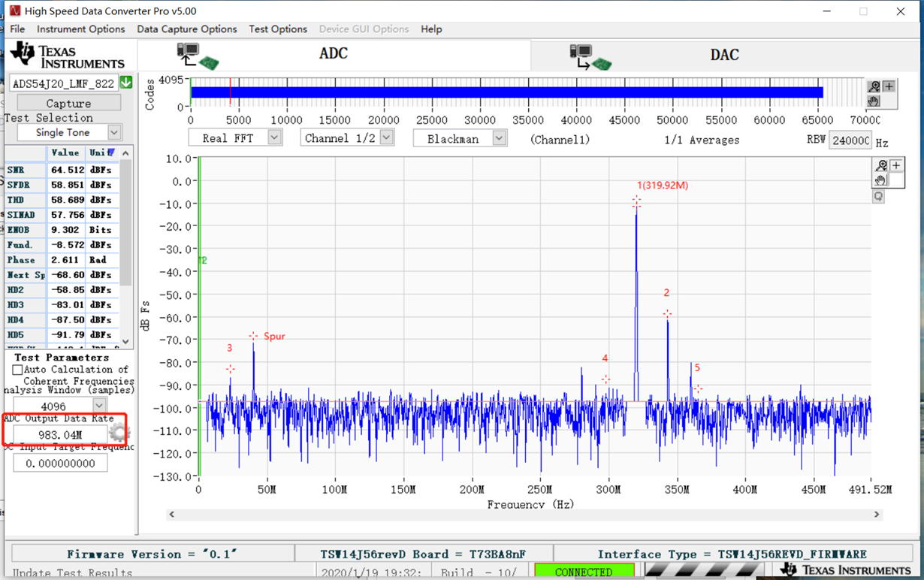Viewport: 924px width, 580px height.
Task: Expand the Real FFT plot type dropdown
Action: coord(235,138)
